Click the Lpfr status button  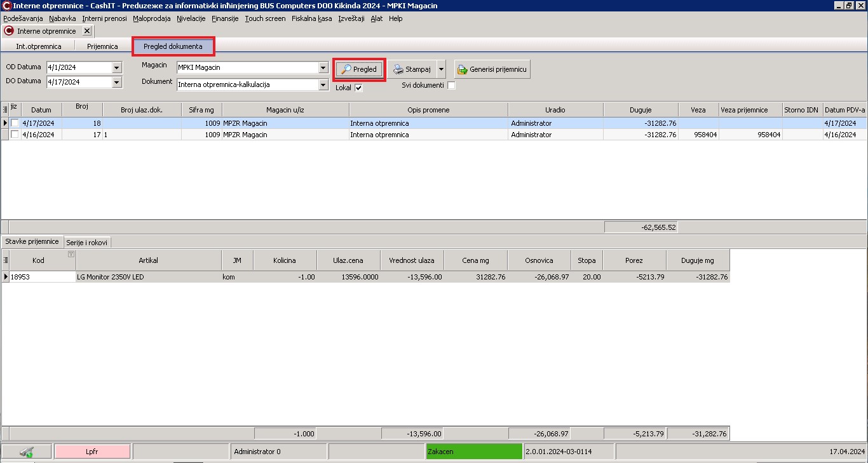(x=93, y=452)
